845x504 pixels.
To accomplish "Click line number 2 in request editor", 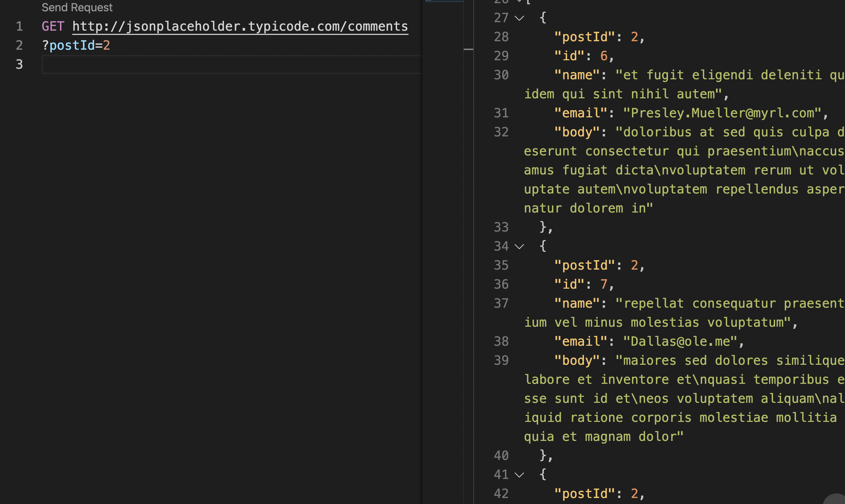I will click(19, 45).
